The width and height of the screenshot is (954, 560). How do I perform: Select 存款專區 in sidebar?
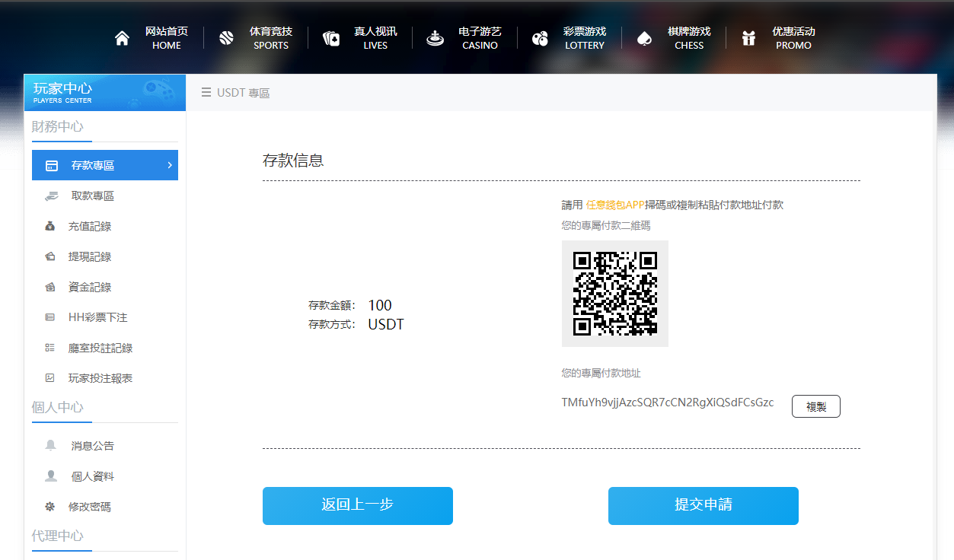coord(105,165)
